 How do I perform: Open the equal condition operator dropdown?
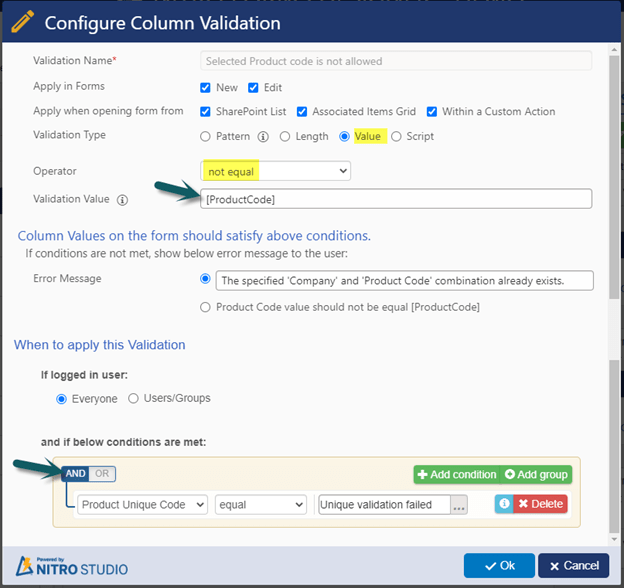[x=261, y=505]
